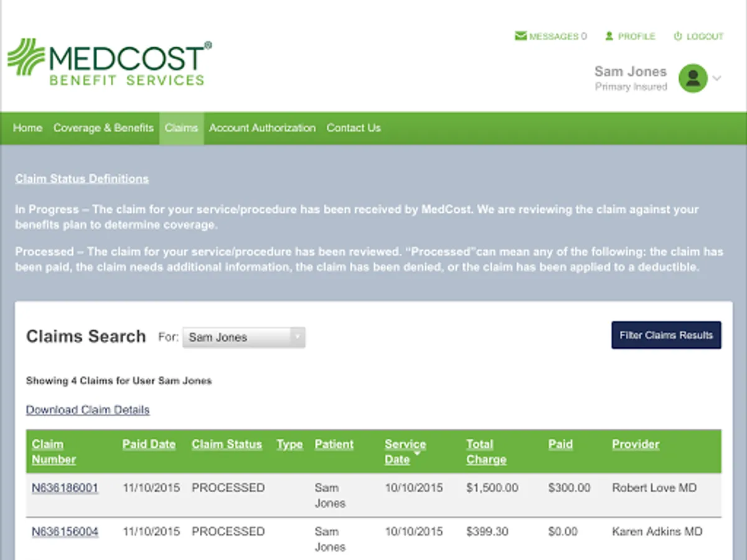The width and height of the screenshot is (747, 560).
Task: Open the Messages envelope icon
Action: click(x=520, y=36)
